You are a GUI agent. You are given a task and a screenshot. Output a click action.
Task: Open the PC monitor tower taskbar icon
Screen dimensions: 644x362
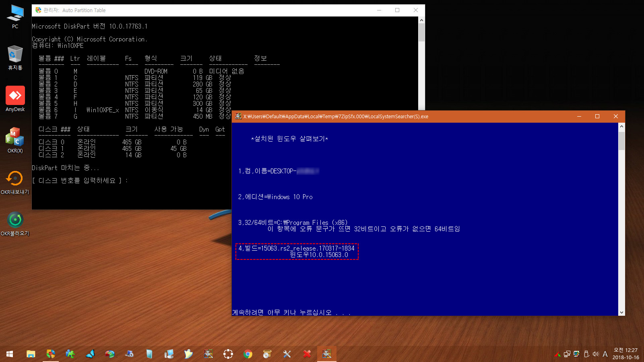click(169, 354)
